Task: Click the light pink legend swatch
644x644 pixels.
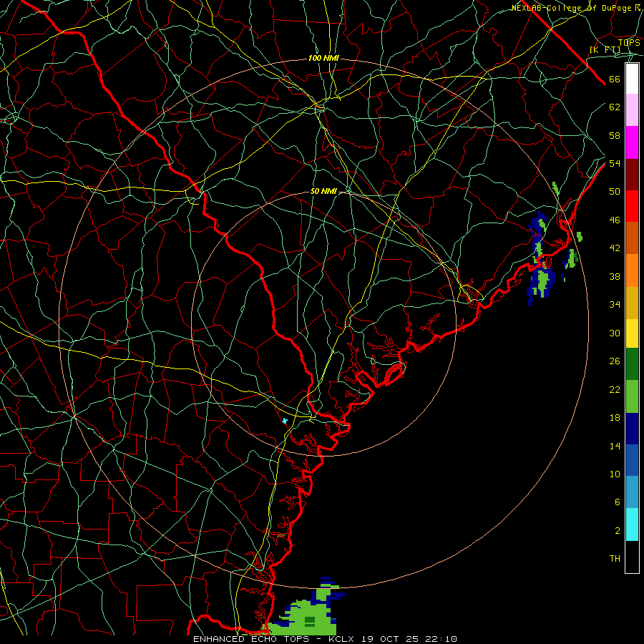Action: point(632,109)
